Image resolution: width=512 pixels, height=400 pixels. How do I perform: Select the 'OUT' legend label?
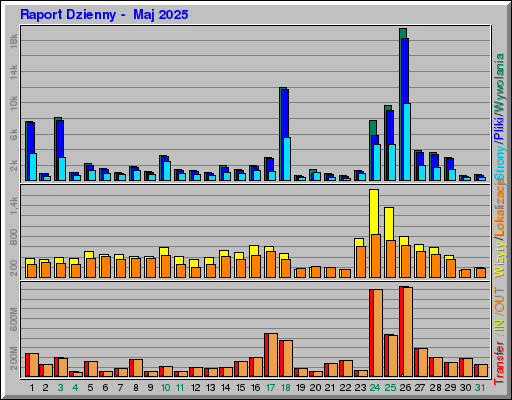pos(499,300)
